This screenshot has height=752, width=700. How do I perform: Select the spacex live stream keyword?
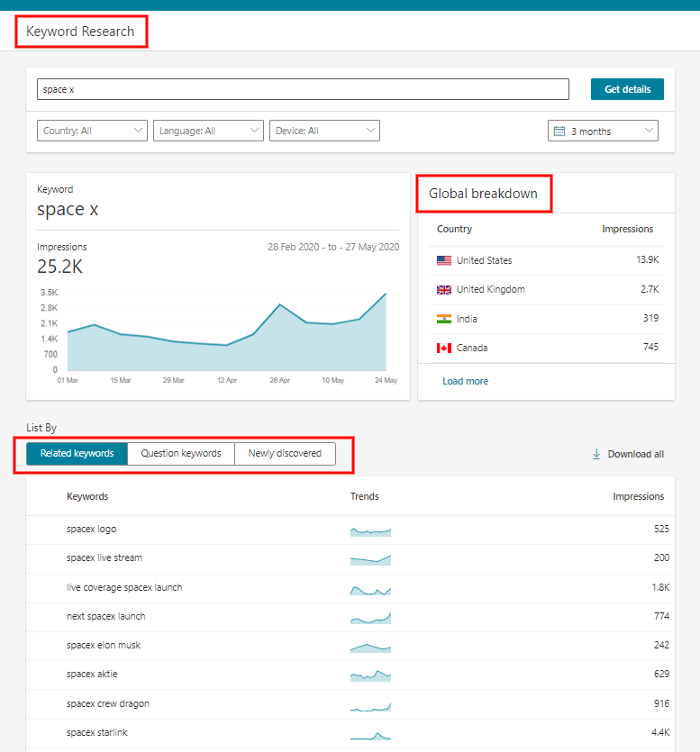click(105, 557)
